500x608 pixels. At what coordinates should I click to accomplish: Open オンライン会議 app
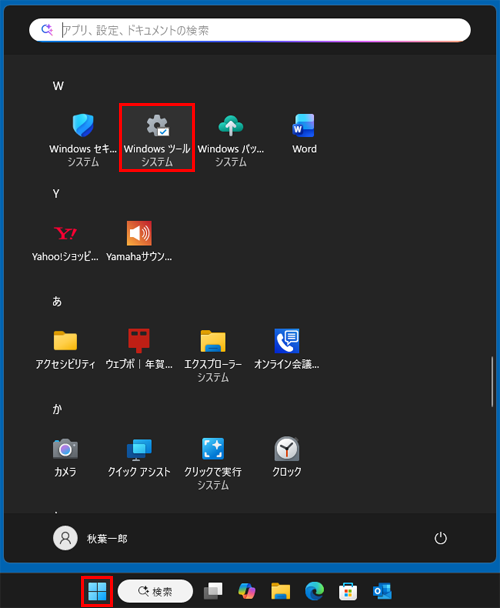point(287,349)
